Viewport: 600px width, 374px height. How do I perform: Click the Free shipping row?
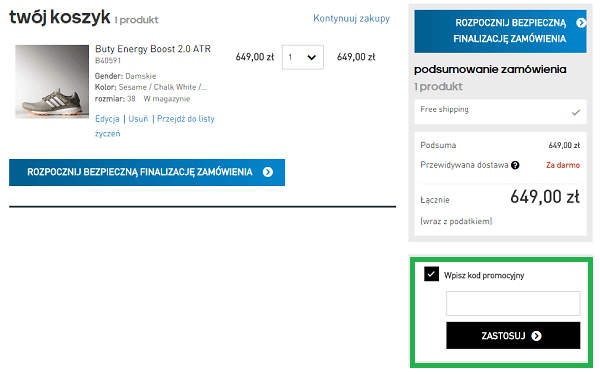(500, 112)
